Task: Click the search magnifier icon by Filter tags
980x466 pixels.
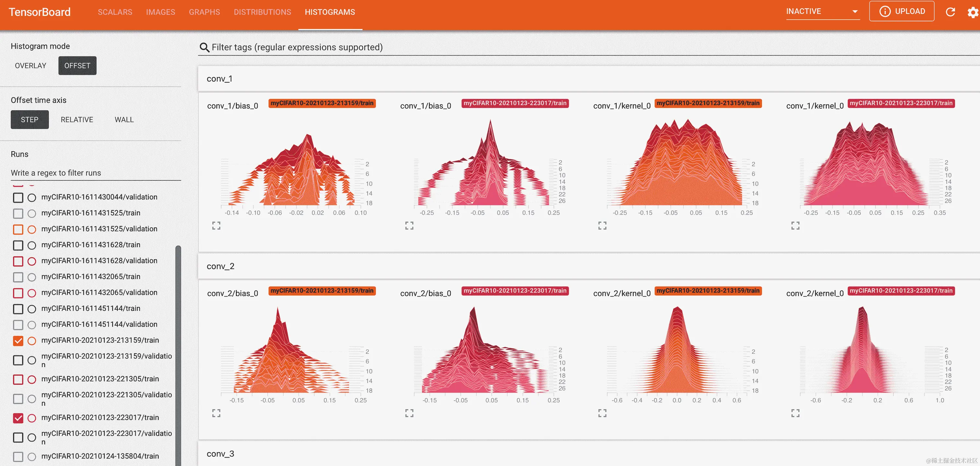Action: 204,47
